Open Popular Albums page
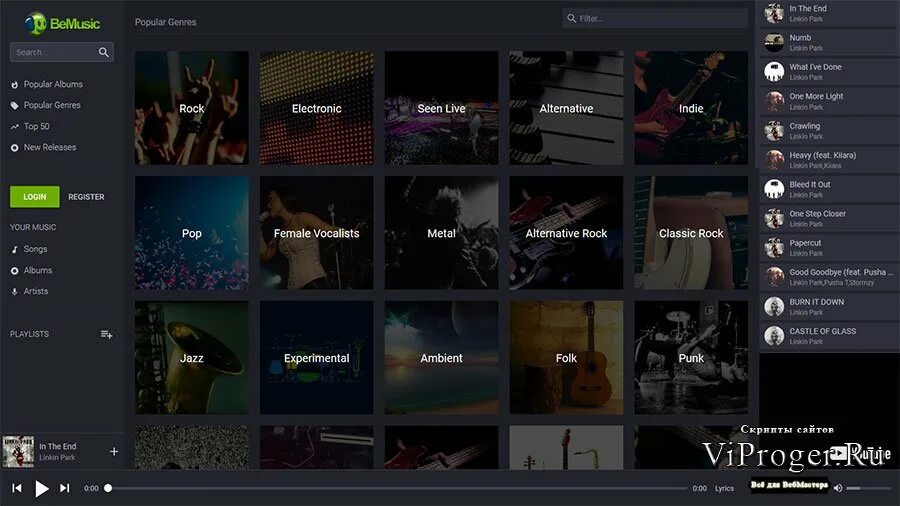 pyautogui.click(x=53, y=84)
